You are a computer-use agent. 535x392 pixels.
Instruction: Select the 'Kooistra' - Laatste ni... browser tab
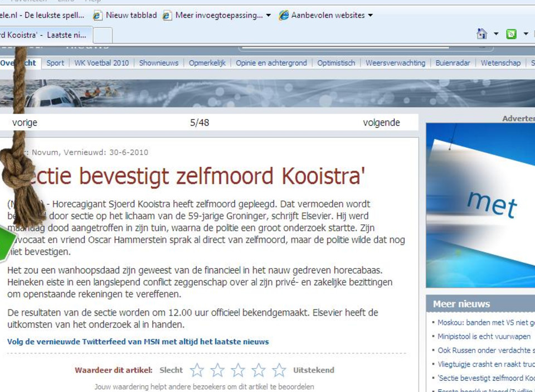click(x=45, y=35)
